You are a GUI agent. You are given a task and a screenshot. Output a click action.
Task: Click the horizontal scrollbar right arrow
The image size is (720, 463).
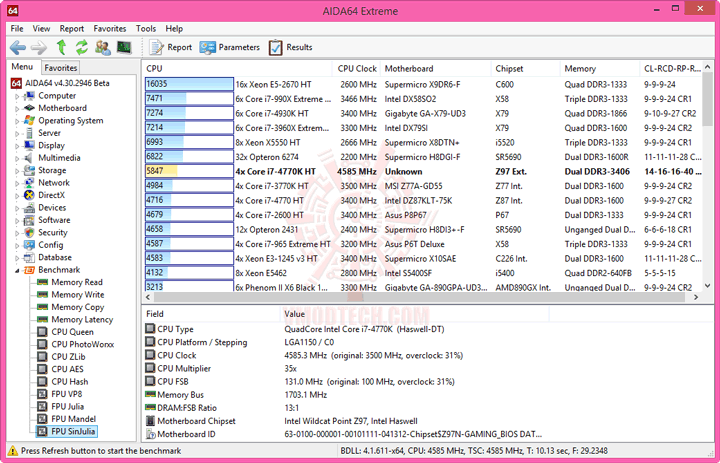click(696, 297)
